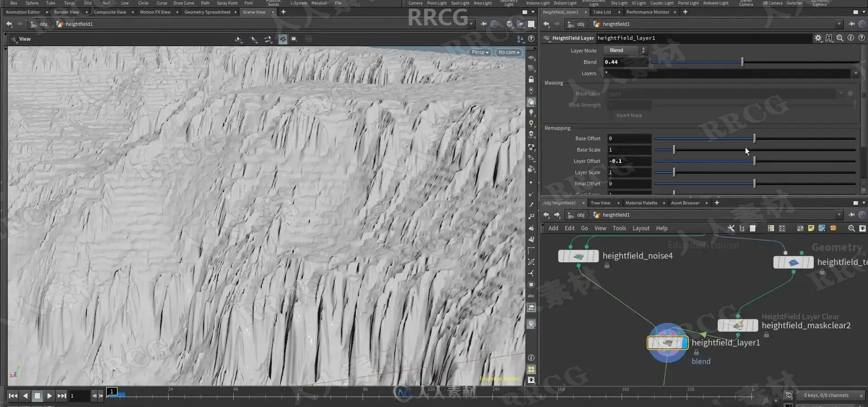Click the obj path button in viewport
Viewport: 868px width, 407px height.
click(40, 24)
